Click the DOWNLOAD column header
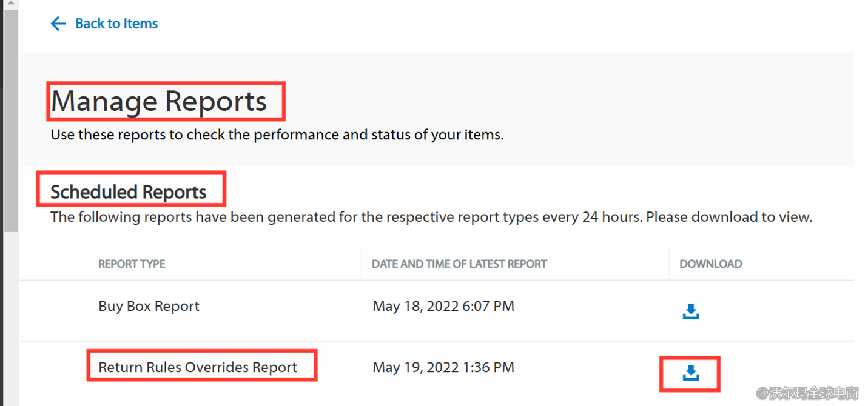The width and height of the screenshot is (868, 406). (711, 264)
